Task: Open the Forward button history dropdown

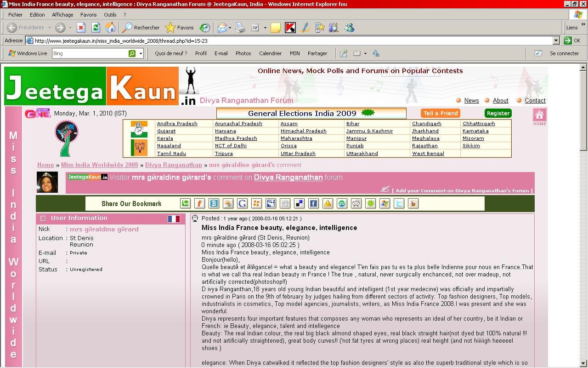Action: click(x=70, y=28)
